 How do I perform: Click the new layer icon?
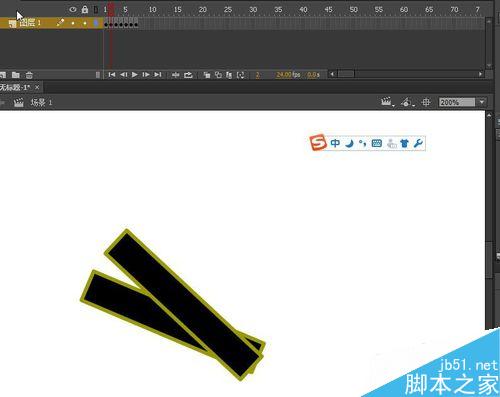3,75
